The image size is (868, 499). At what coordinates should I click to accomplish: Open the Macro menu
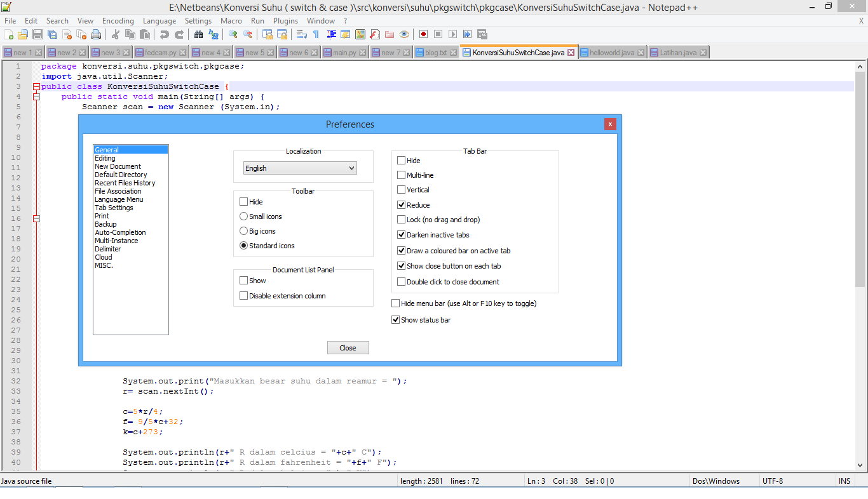[231, 21]
